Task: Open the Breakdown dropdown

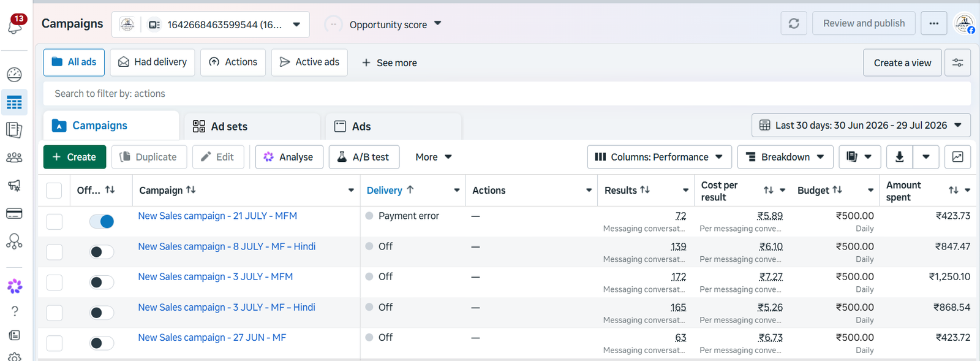Action: tap(785, 157)
